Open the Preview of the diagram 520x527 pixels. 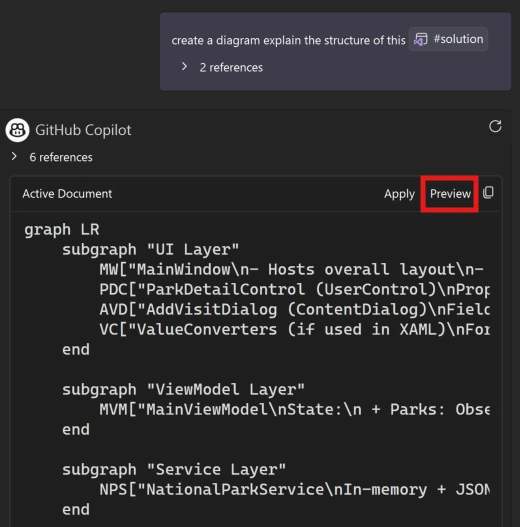click(x=450, y=194)
